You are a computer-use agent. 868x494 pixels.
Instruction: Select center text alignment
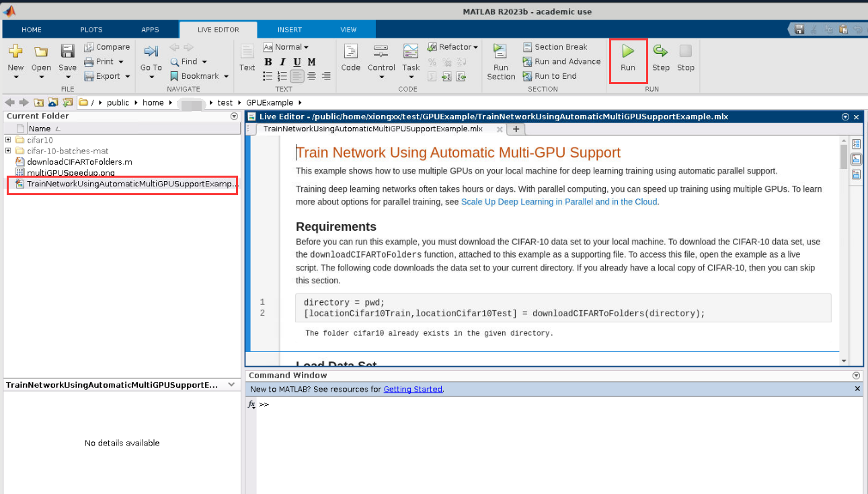coord(312,76)
